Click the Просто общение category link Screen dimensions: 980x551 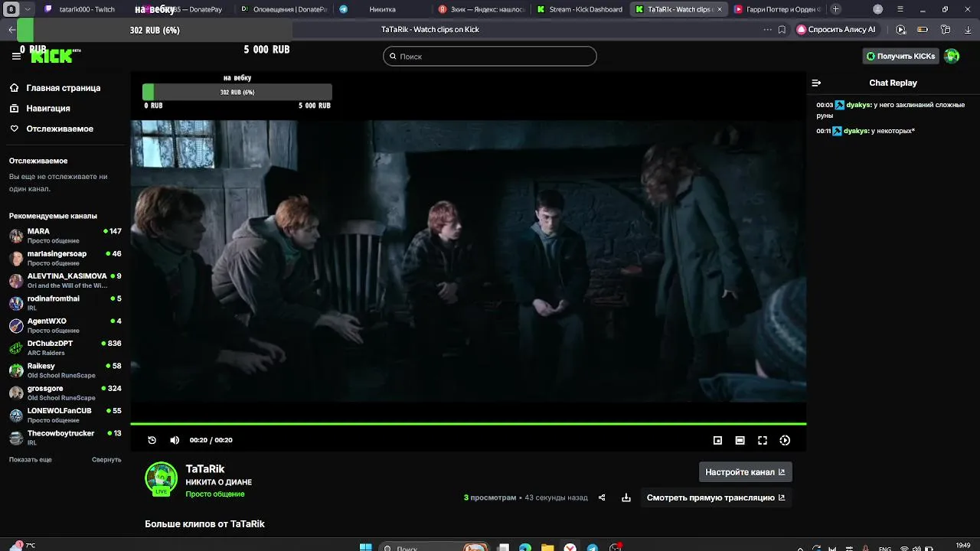[215, 494]
